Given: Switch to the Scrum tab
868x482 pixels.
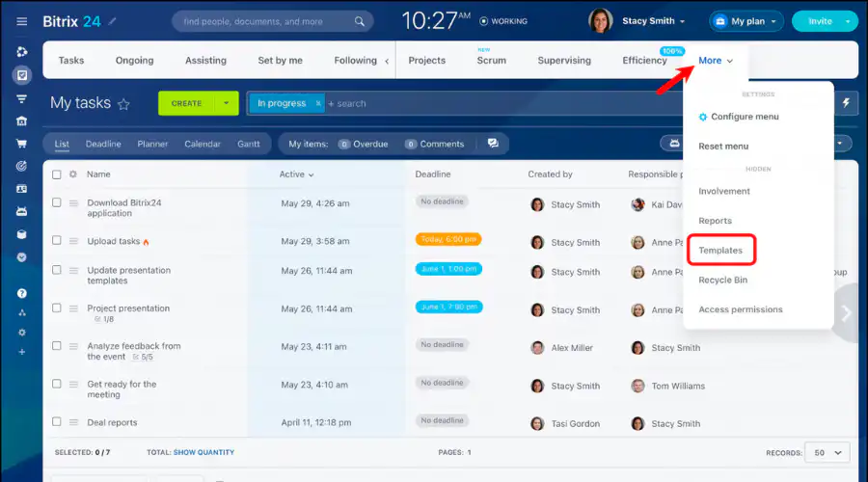Looking at the screenshot, I should (x=492, y=61).
